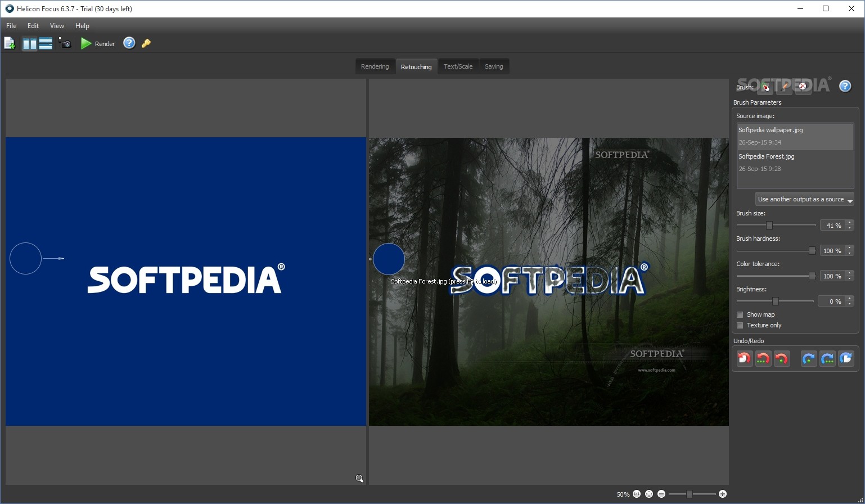This screenshot has width=865, height=504.
Task: Switch to side-by-side vertical split layout
Action: click(x=30, y=43)
